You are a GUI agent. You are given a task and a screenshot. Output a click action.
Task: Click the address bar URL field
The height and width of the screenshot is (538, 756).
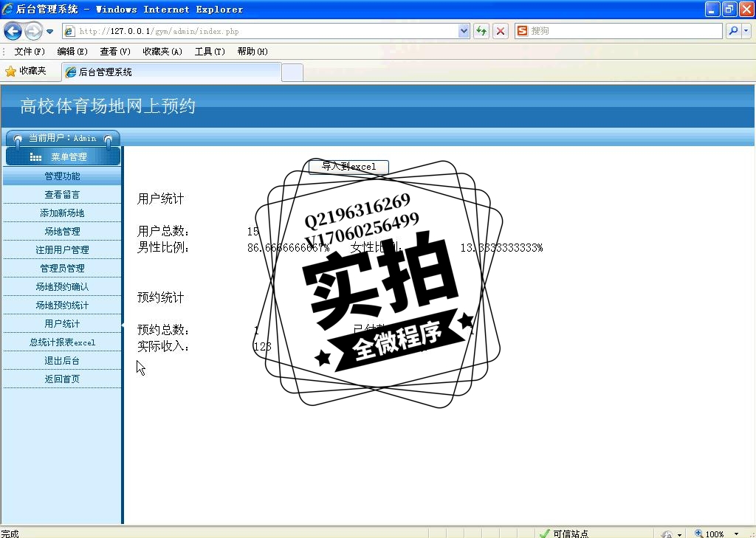[267, 31]
